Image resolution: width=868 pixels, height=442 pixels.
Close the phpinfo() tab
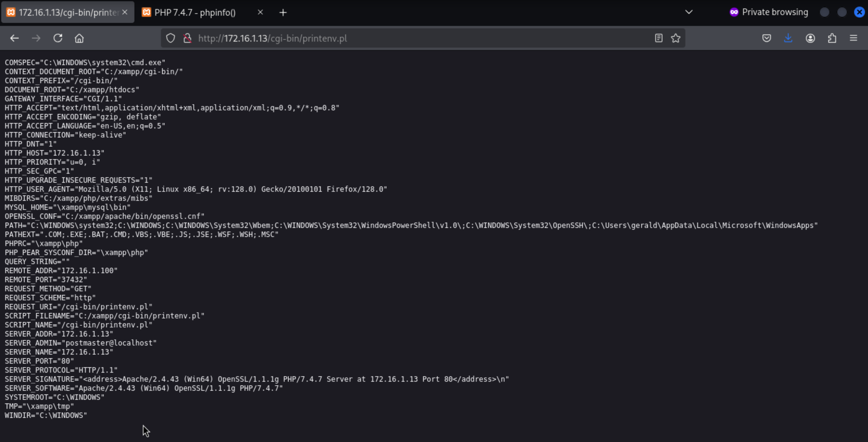click(x=260, y=12)
